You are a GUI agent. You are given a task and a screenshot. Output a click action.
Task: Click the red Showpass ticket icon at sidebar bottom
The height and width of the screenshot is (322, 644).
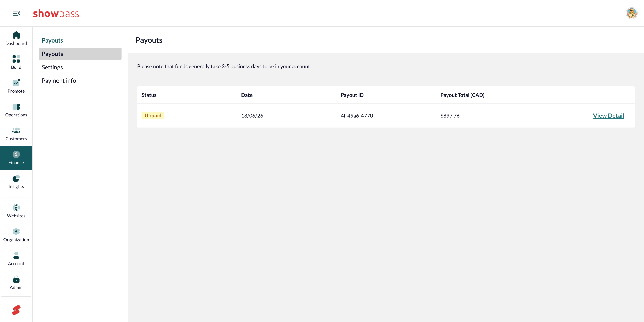click(16, 310)
